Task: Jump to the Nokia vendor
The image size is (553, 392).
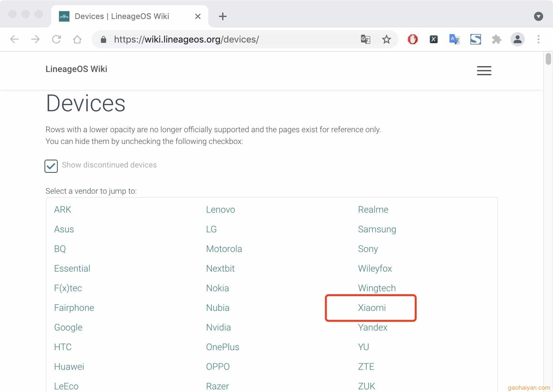Action: coord(218,288)
